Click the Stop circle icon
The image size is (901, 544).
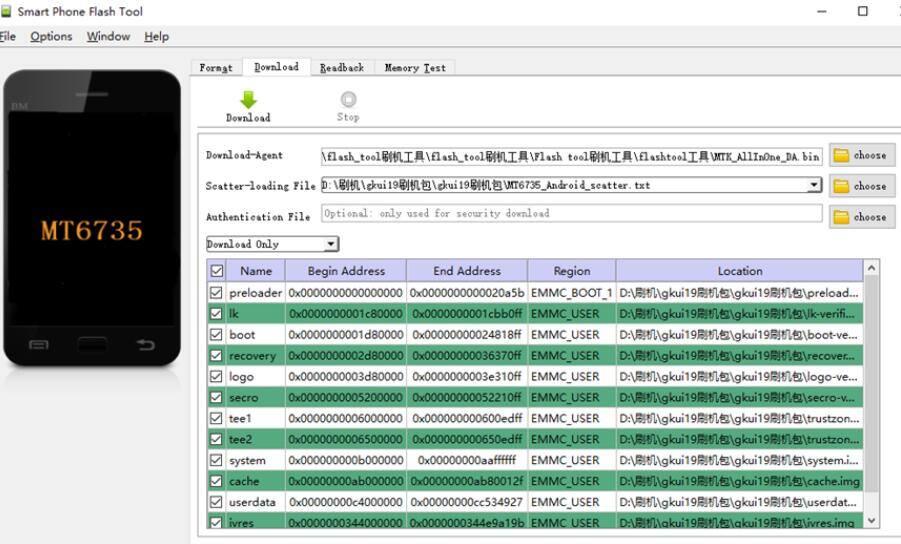tap(348, 99)
